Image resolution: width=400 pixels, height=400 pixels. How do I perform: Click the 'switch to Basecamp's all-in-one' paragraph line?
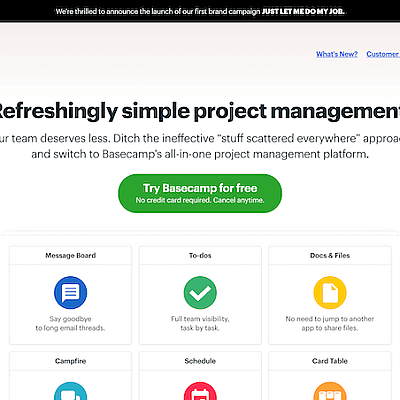pyautogui.click(x=200, y=154)
